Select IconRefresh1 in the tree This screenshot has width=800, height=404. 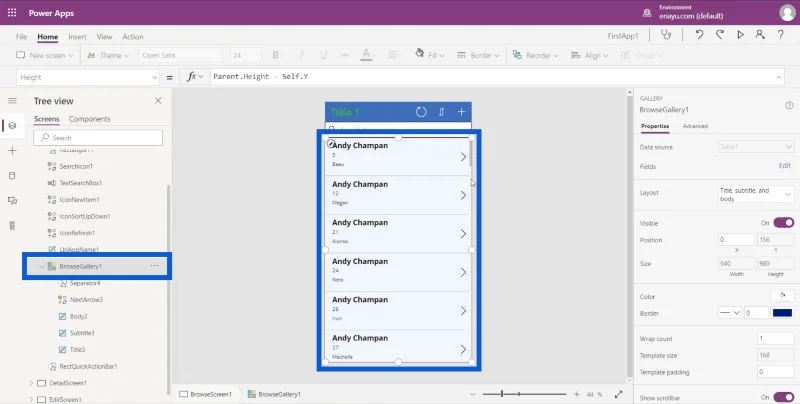click(77, 233)
